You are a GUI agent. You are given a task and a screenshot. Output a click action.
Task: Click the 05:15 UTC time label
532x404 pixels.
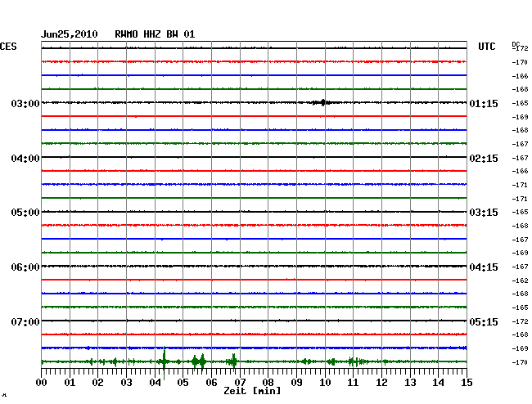click(x=484, y=321)
